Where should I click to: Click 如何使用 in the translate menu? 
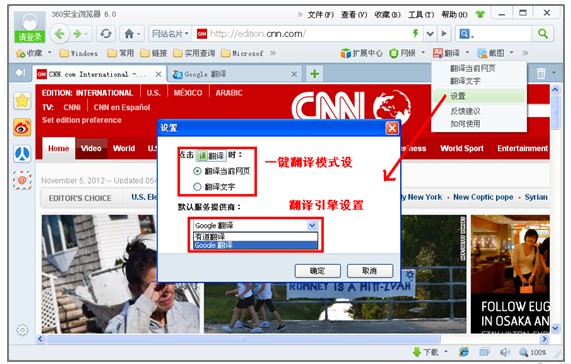(465, 124)
